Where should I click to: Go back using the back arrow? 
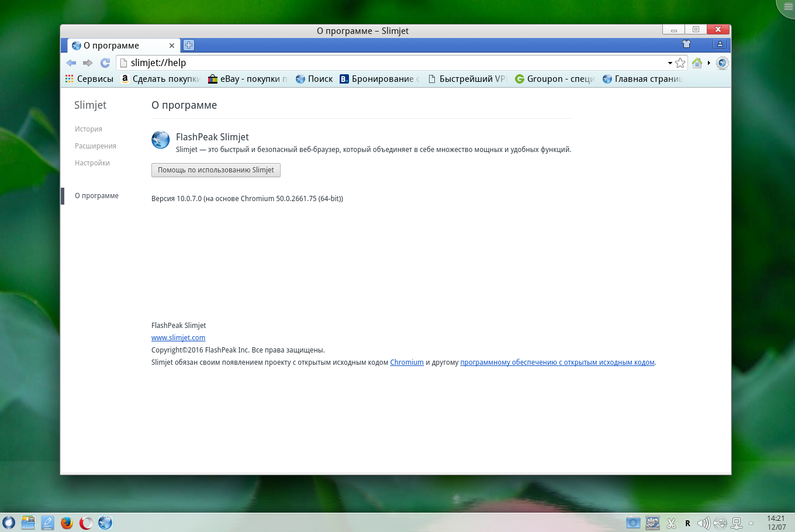(x=71, y=63)
